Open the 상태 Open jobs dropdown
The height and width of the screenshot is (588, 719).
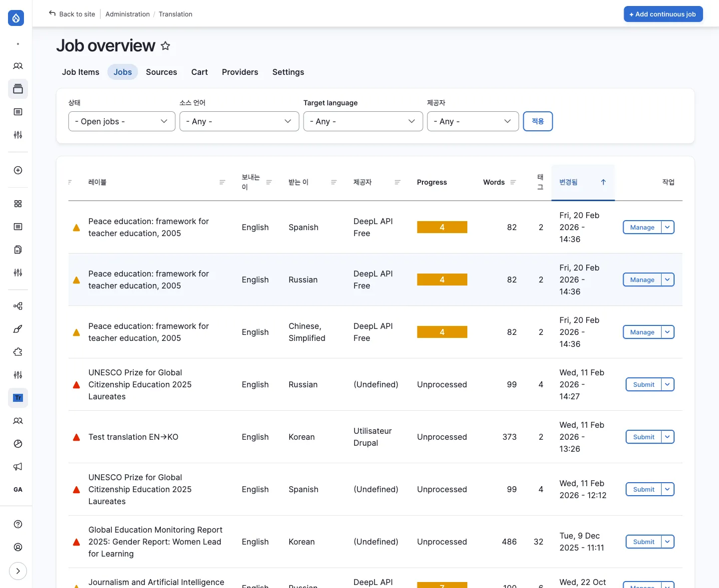pyautogui.click(x=121, y=121)
